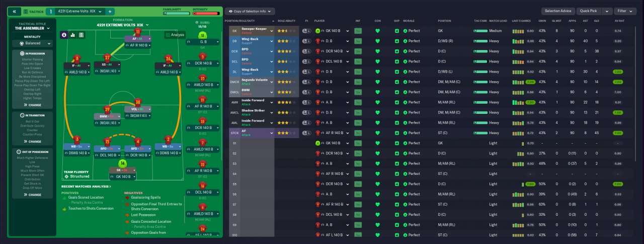Screen dimensions: 644x244
Task: Expand The Assembler tactical style dropdown
Action: click(x=33, y=28)
